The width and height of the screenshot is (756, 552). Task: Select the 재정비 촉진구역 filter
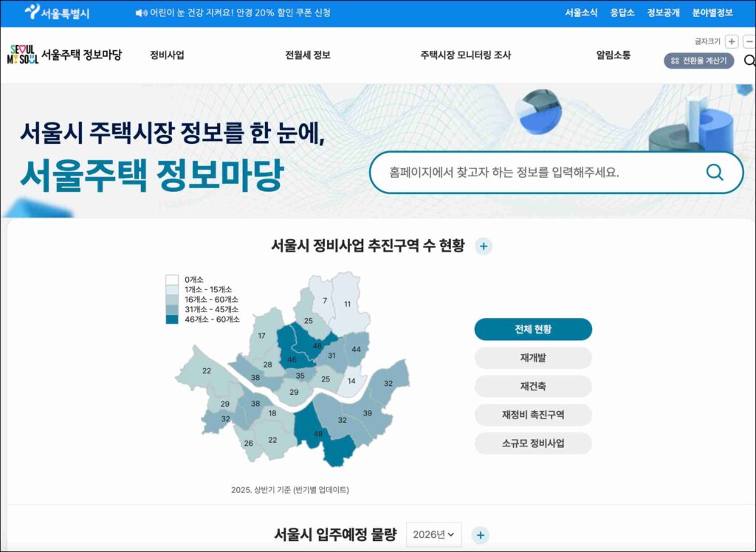(533, 415)
